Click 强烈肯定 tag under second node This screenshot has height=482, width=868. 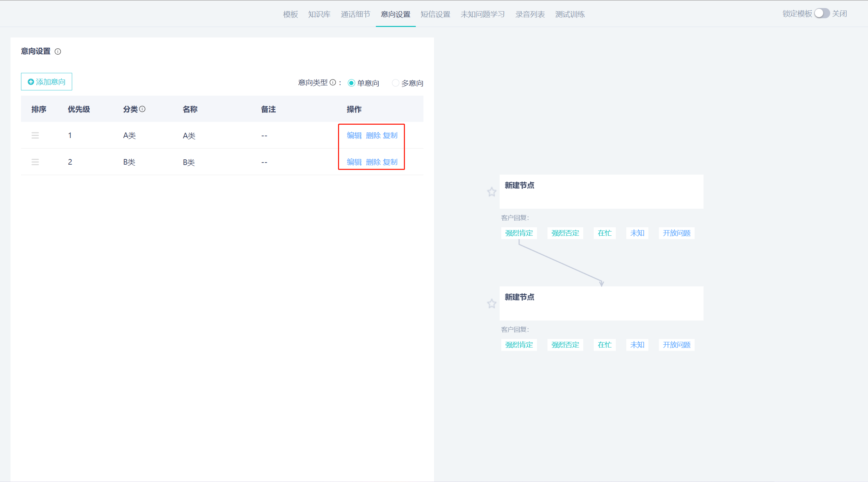519,345
